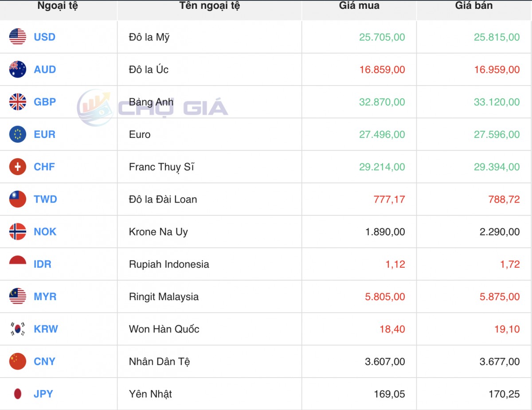Viewport: 532px width, 410px height.
Task: Select the China flag icon
Action: [x=18, y=361]
